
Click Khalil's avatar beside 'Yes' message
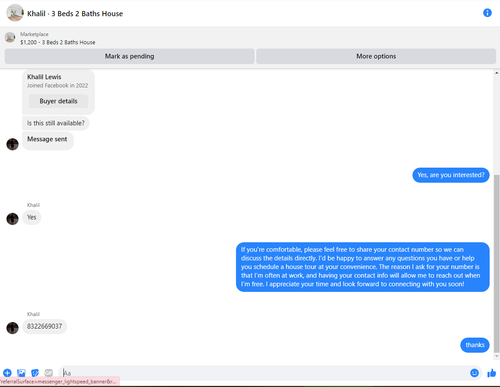coord(13,219)
